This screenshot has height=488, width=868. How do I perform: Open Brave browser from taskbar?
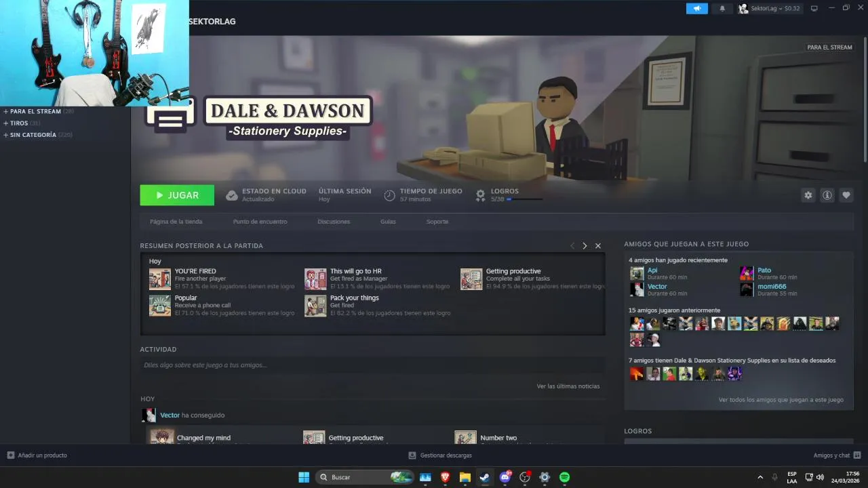446,477
